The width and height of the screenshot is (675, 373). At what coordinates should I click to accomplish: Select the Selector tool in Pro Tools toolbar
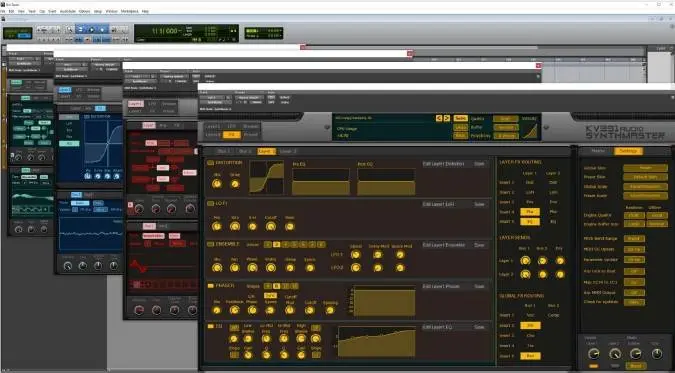pos(92,30)
